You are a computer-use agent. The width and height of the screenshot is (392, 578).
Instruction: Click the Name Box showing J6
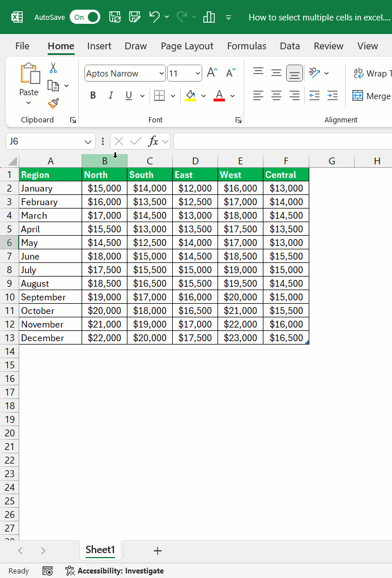pyautogui.click(x=50, y=141)
